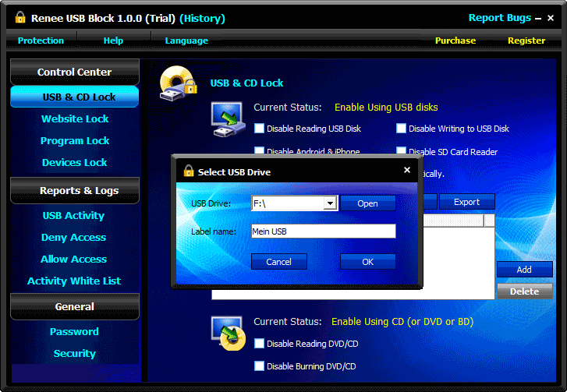
Task: Click the (History) link in title
Action: pos(202,18)
